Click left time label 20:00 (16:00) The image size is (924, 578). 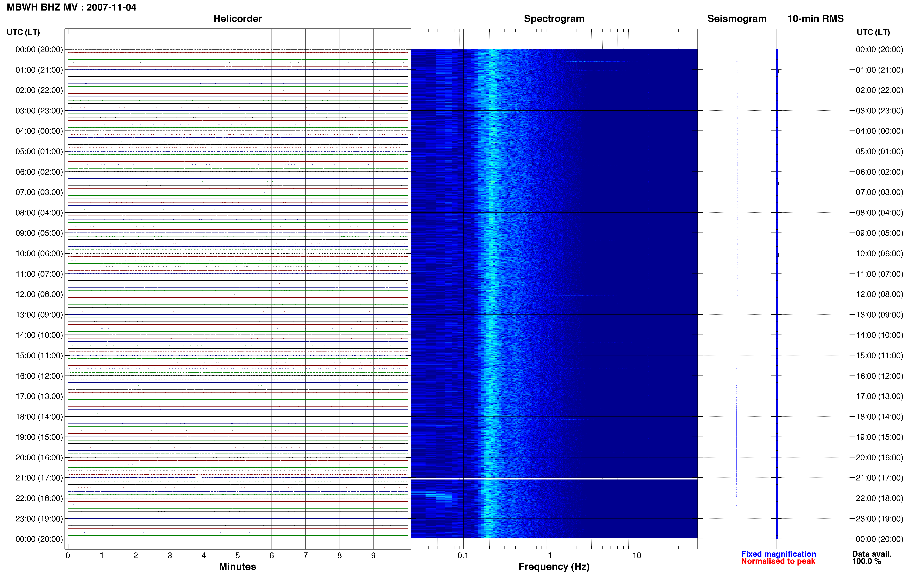(x=39, y=458)
